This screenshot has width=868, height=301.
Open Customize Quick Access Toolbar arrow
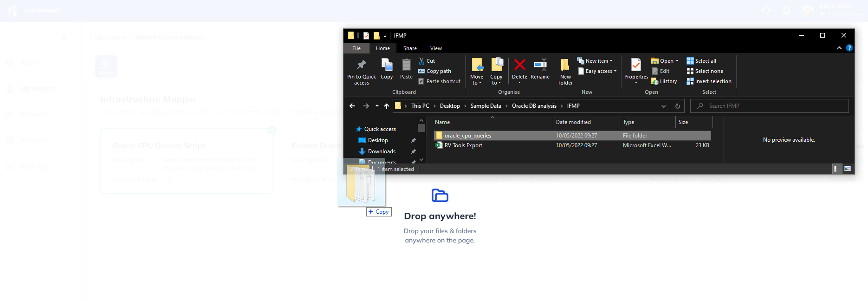[385, 36]
